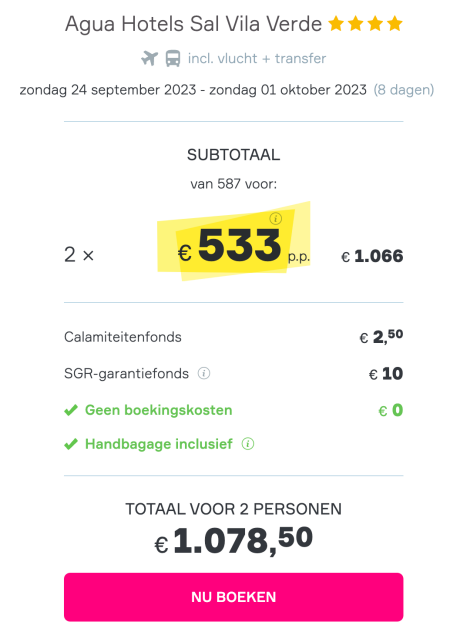Image resolution: width=450 pixels, height=632 pixels.
Task: Click the SGR-garantiefonds label
Action: coord(126,374)
